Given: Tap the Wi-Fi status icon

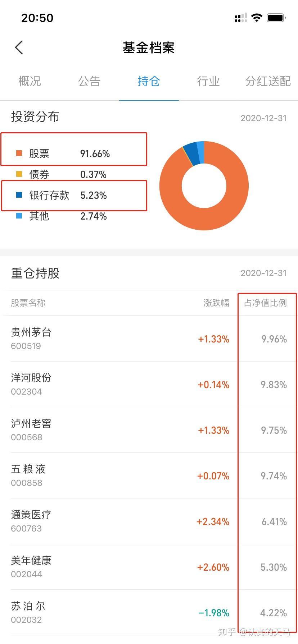Looking at the screenshot, I should (x=257, y=18).
